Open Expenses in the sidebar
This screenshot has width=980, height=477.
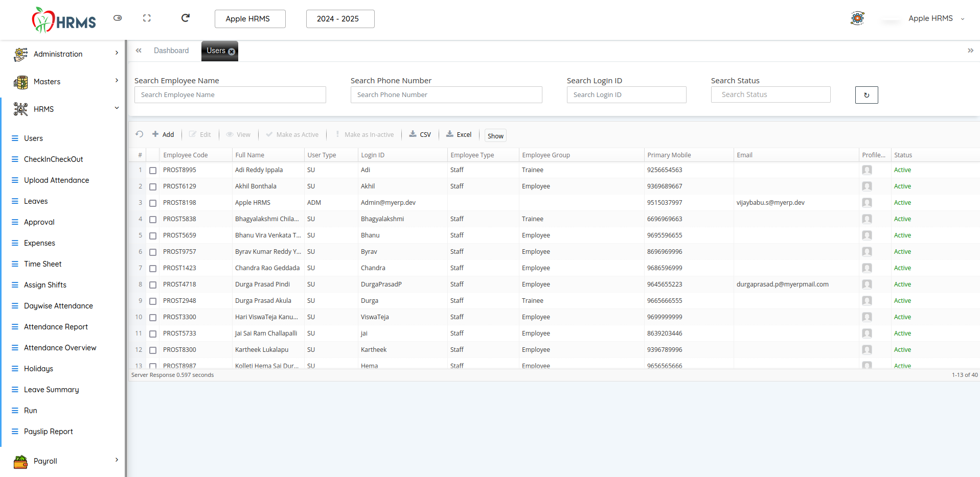39,243
